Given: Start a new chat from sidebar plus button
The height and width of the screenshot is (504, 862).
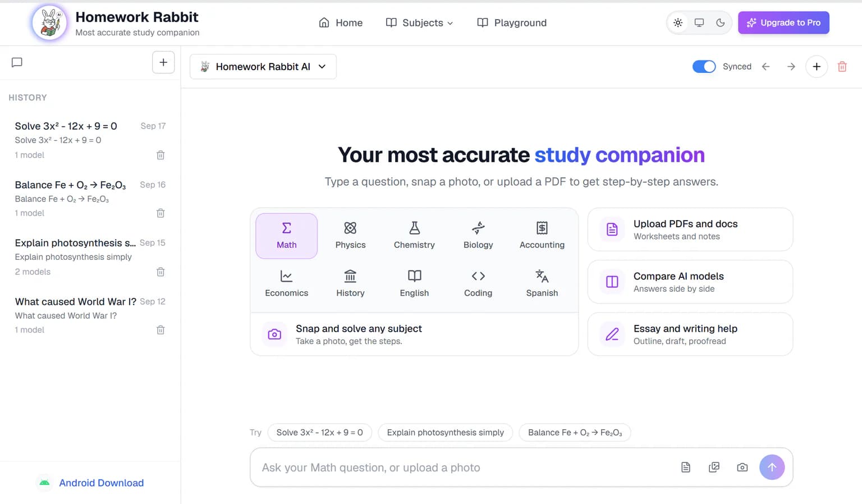Looking at the screenshot, I should tap(163, 62).
